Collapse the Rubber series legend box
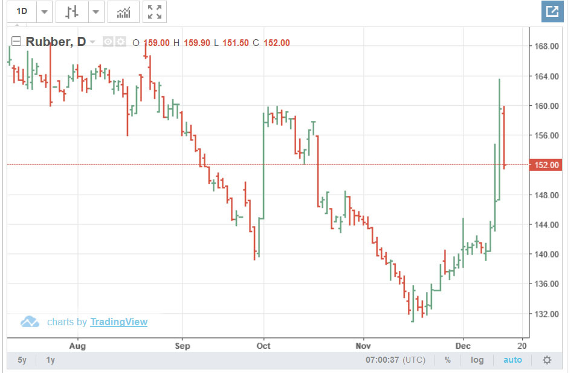The height and width of the screenshot is (373, 588). 16,41
